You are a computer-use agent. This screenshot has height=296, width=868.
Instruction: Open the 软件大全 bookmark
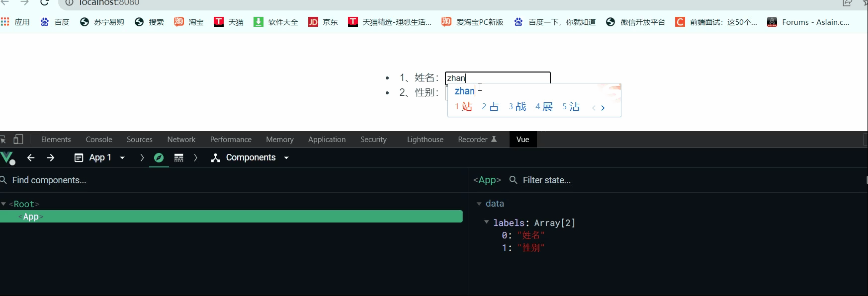(276, 22)
